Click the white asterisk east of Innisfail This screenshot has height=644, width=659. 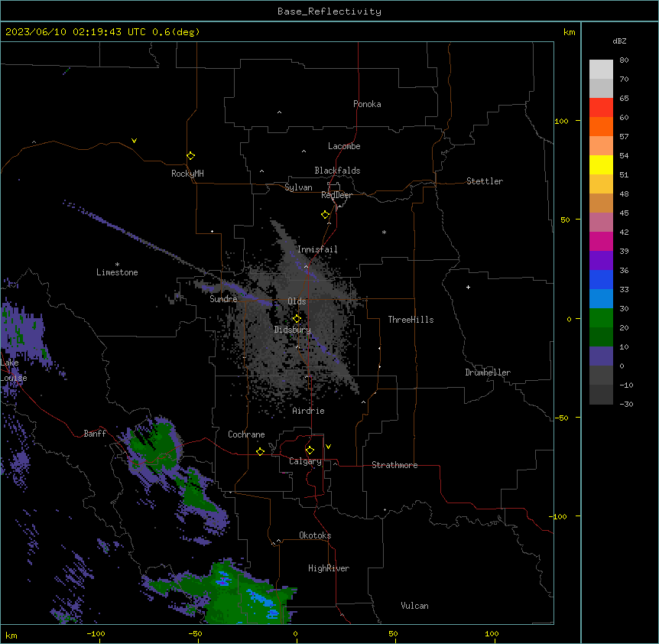(384, 232)
